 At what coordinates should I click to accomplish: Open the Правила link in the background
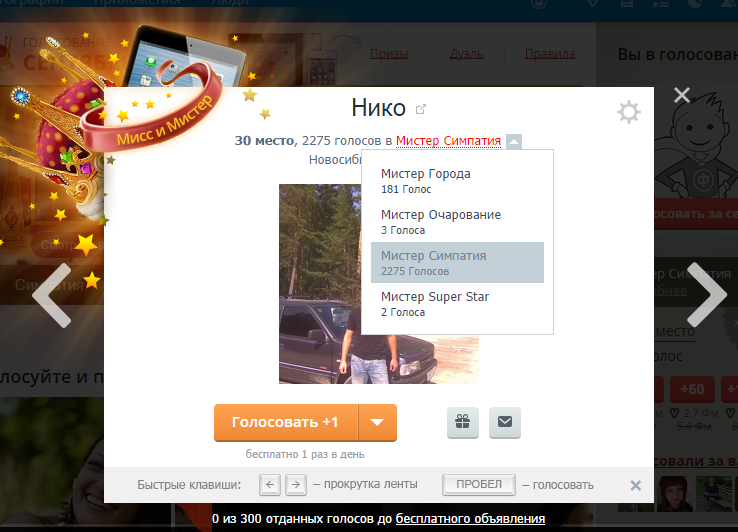pyautogui.click(x=550, y=54)
